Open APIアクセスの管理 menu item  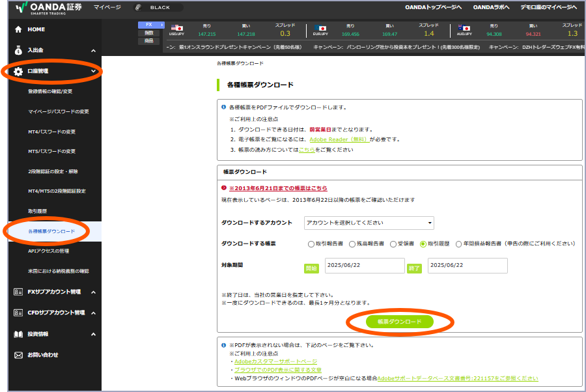tap(49, 251)
